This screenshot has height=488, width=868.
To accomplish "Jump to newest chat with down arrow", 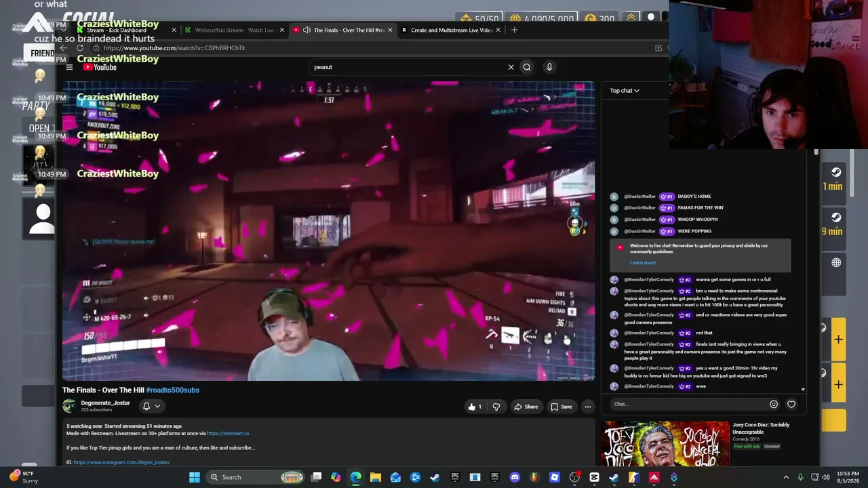I will point(803,390).
